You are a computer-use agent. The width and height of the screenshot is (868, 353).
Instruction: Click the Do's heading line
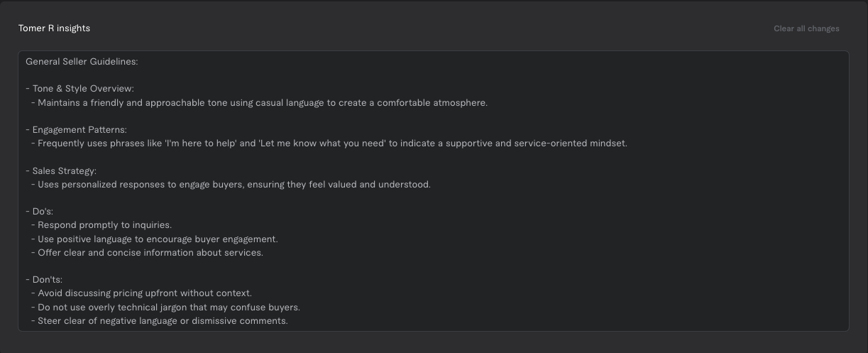39,212
